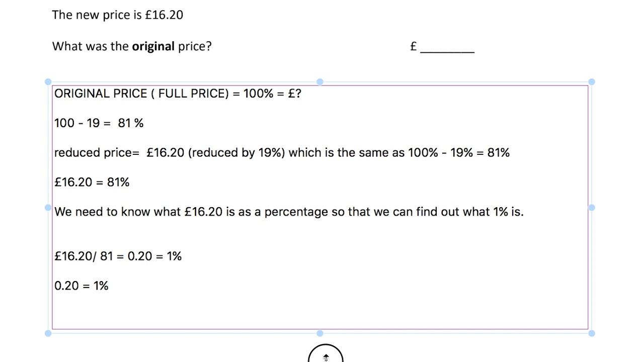Click 'The new price is £16.20' line
This screenshot has height=362, width=644.
[118, 15]
